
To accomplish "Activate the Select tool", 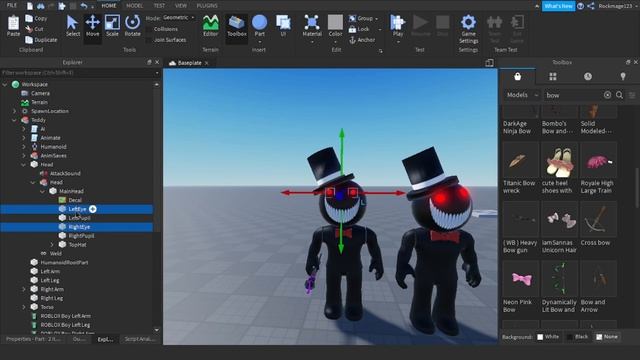I will click(x=73, y=25).
